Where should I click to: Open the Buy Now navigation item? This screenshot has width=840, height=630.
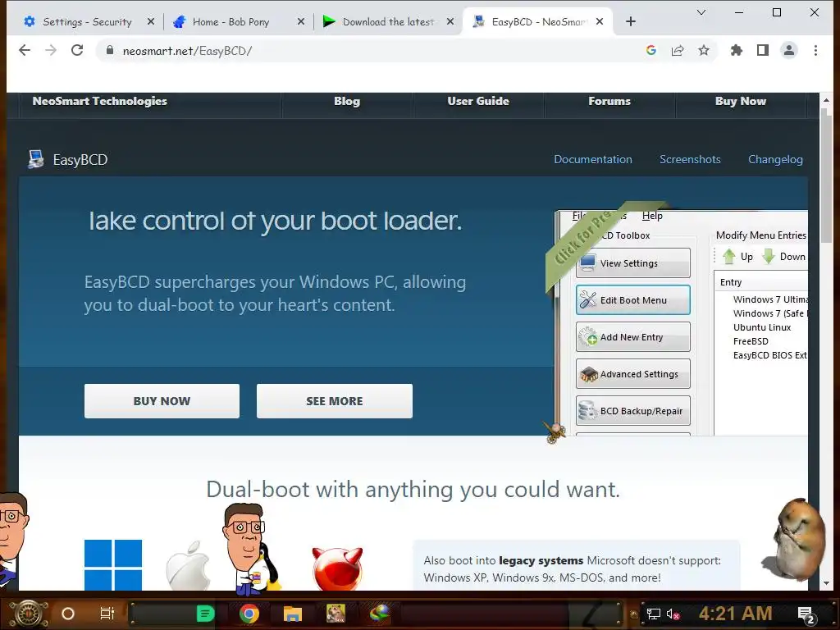pyautogui.click(x=741, y=101)
